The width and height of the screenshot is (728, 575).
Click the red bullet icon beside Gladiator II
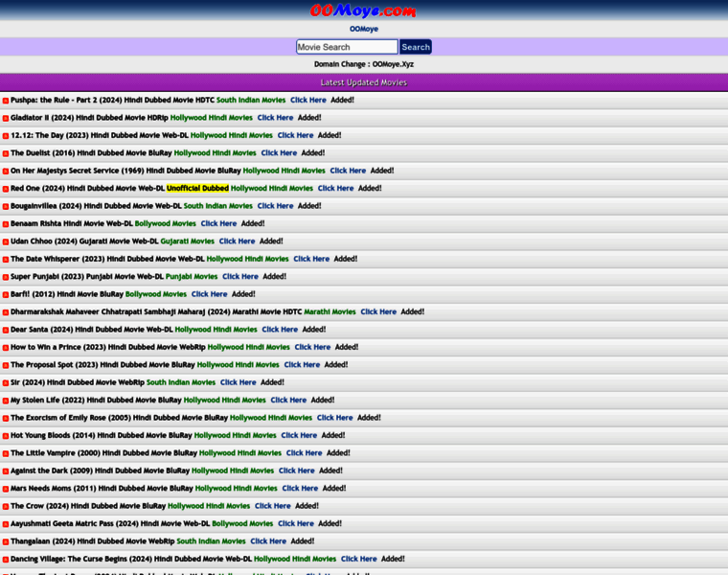[6, 118]
